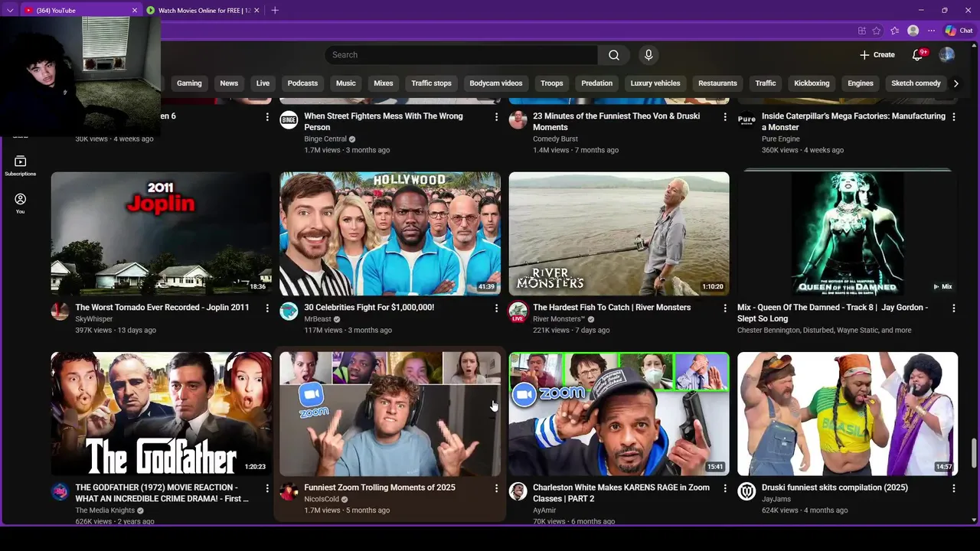
Task: Select the Music filter chip
Action: [346, 83]
